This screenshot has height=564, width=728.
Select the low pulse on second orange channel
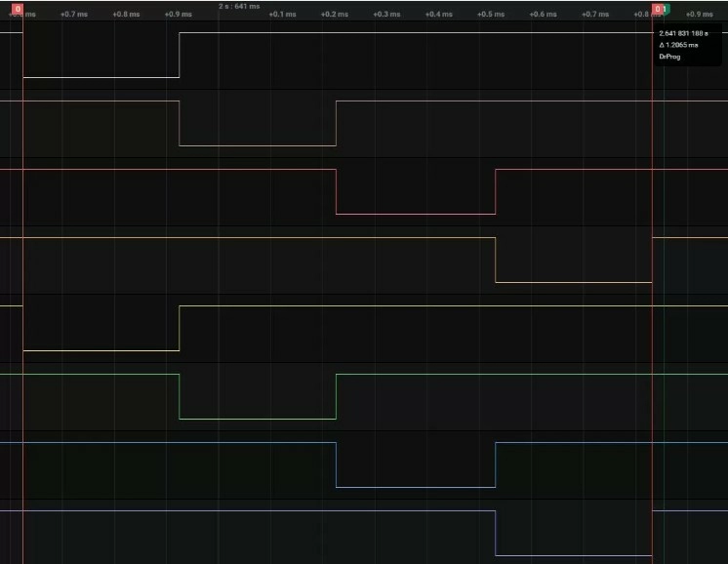(x=258, y=145)
